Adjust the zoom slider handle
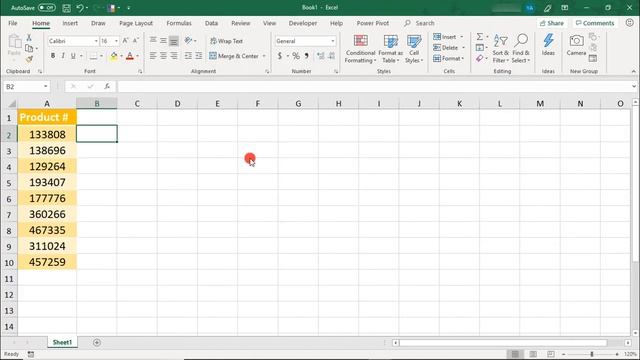 click(x=591, y=354)
